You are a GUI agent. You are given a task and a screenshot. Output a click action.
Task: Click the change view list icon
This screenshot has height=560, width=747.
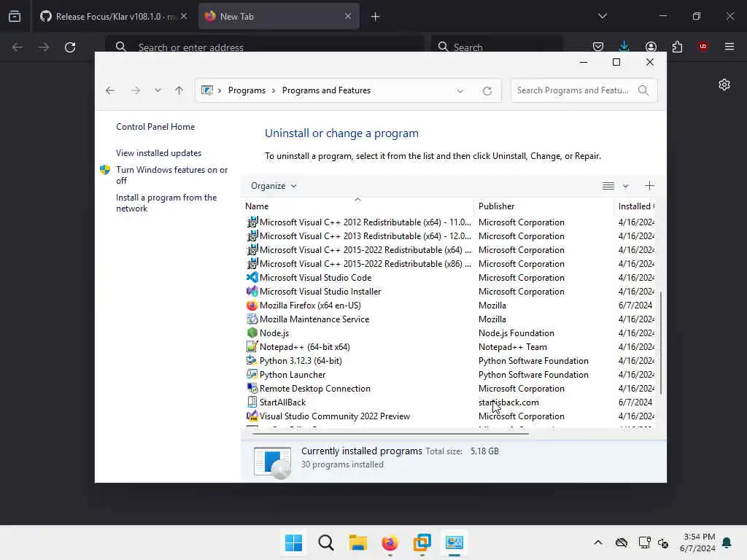click(x=608, y=186)
